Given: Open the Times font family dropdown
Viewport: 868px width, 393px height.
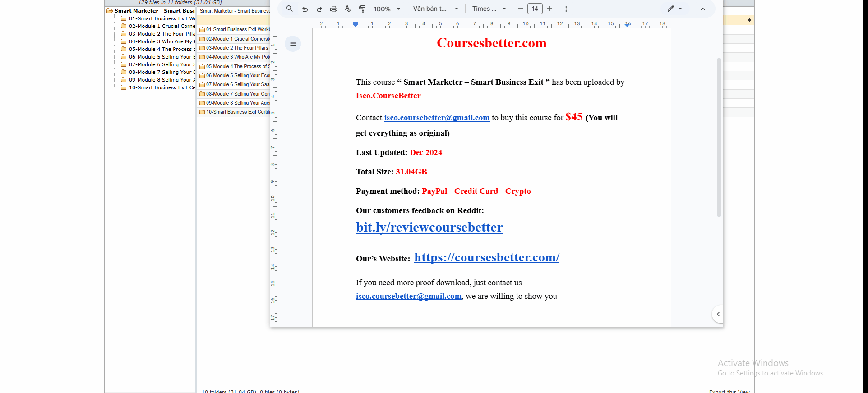Looking at the screenshot, I should coord(489,9).
